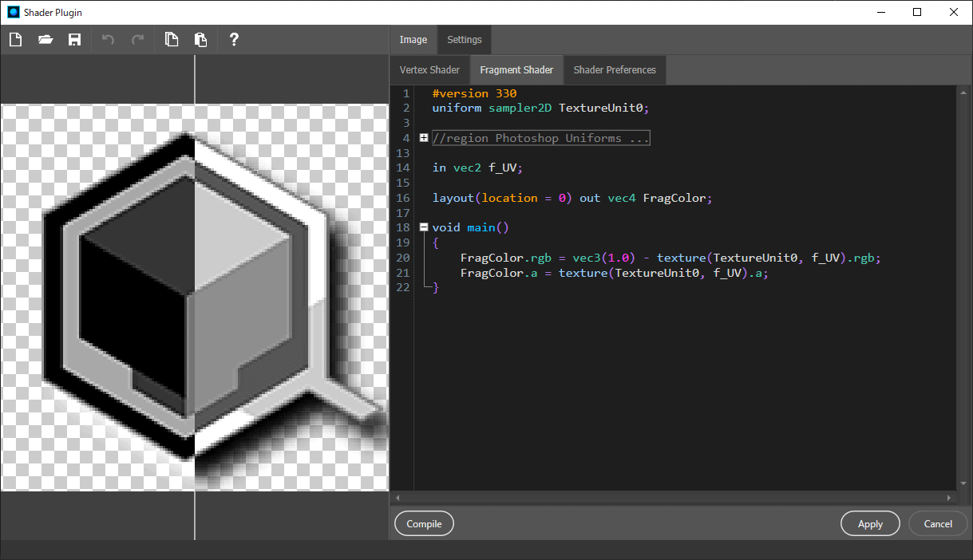Click the 'FragColor.a' assignment line
This screenshot has width=973, height=560.
614,273
